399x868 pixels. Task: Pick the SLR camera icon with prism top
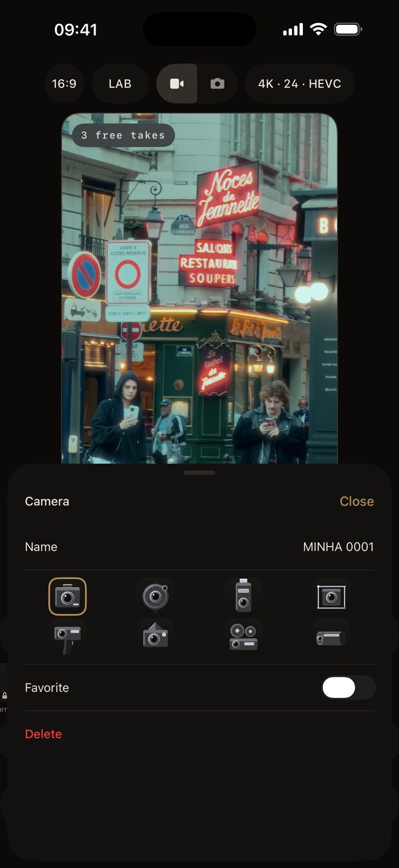click(155, 636)
